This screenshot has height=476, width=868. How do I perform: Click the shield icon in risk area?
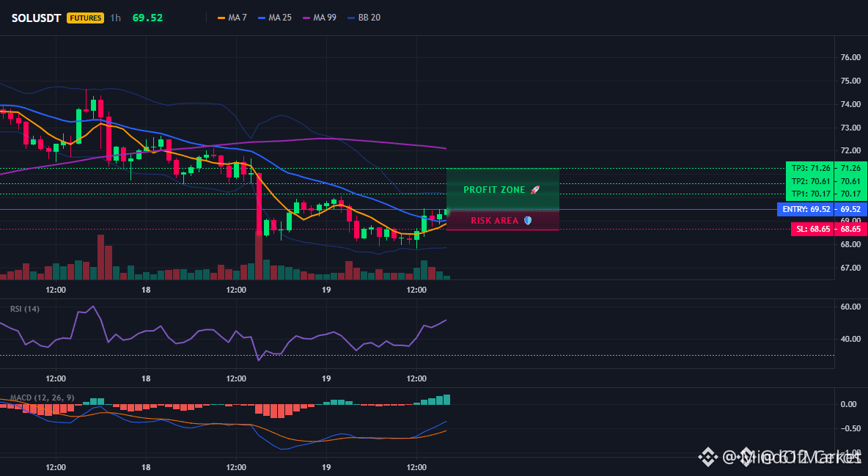pyautogui.click(x=528, y=221)
